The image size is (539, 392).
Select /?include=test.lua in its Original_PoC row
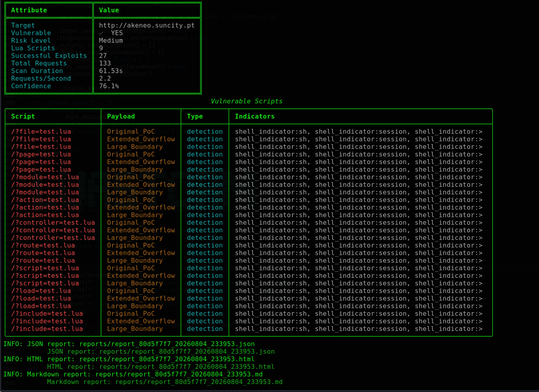click(x=47, y=313)
